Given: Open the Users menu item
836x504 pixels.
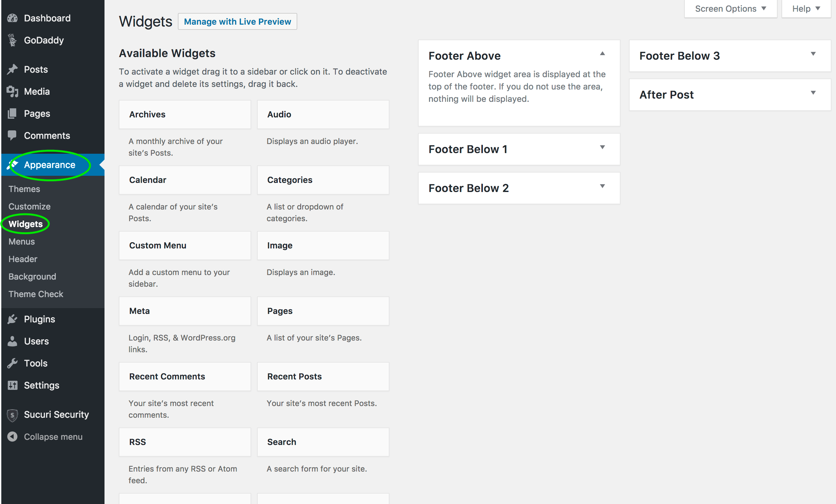Looking at the screenshot, I should click(52, 341).
